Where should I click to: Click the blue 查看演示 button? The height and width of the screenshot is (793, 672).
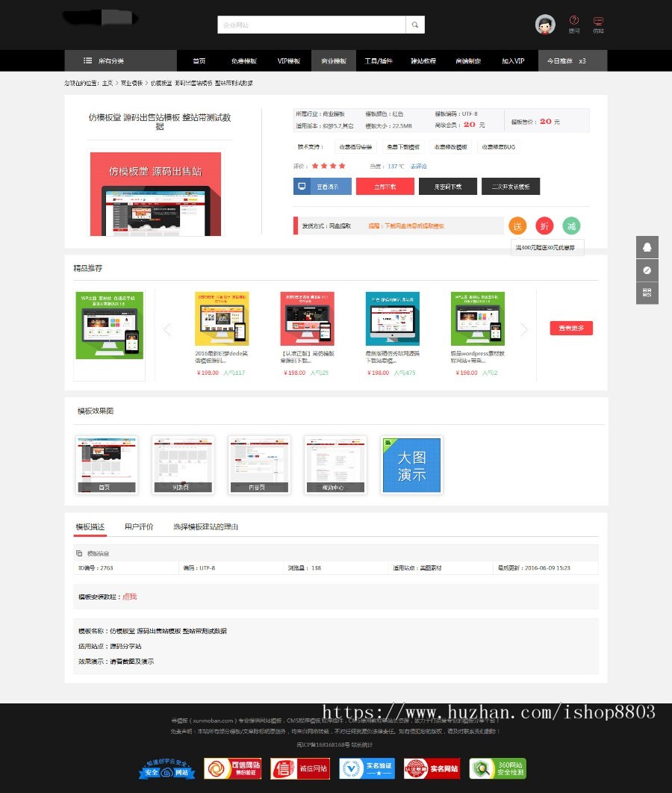tap(323, 186)
